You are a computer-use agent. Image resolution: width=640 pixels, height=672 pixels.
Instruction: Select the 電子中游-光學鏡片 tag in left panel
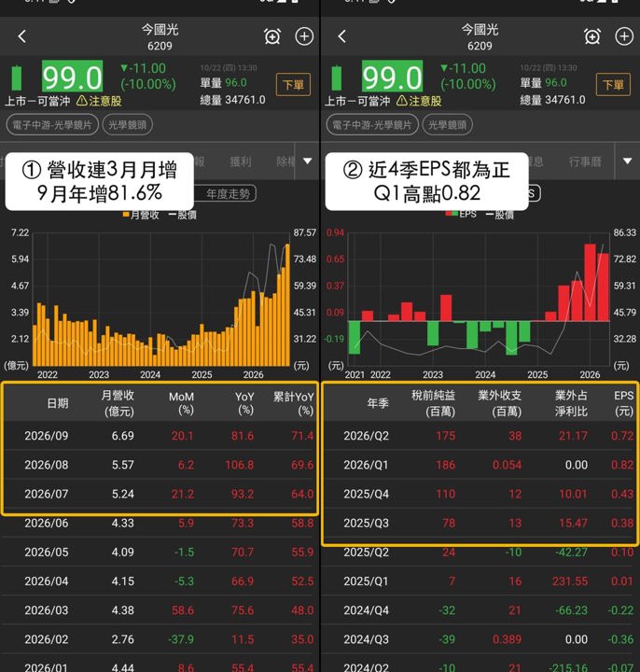click(x=52, y=125)
